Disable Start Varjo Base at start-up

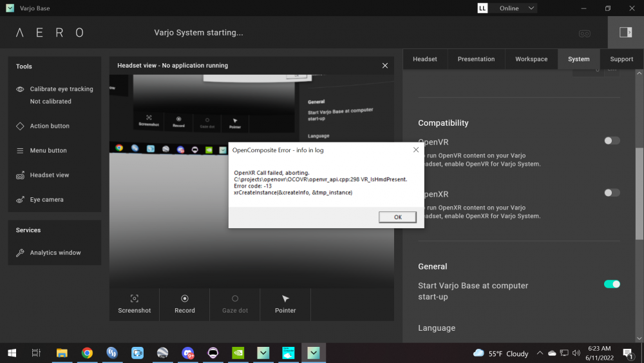pos(612,284)
